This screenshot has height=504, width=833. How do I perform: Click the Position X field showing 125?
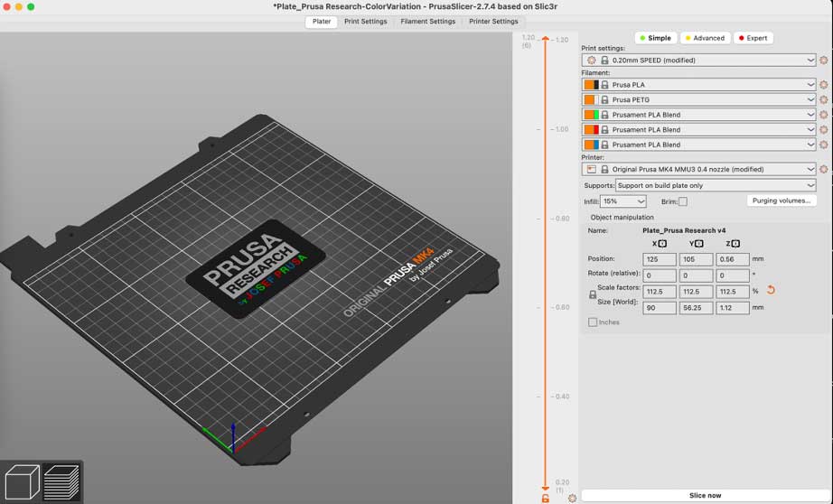click(x=660, y=259)
